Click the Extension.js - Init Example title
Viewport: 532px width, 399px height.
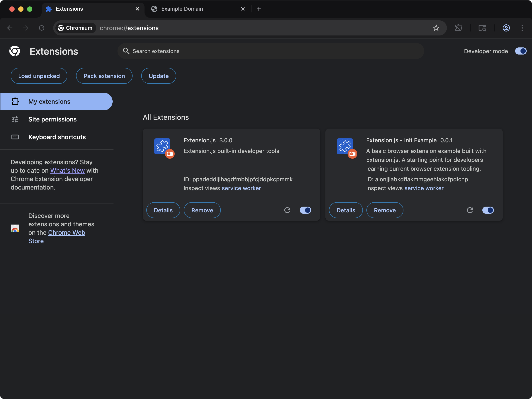401,140
